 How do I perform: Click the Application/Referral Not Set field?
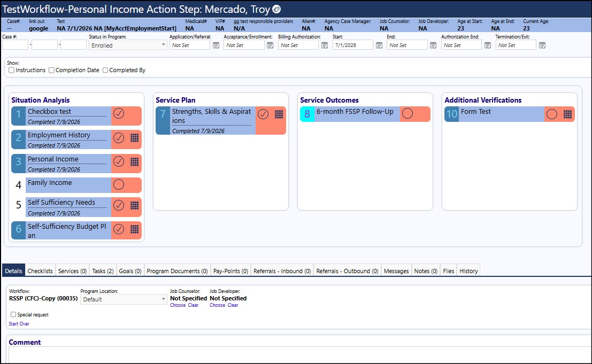(189, 45)
